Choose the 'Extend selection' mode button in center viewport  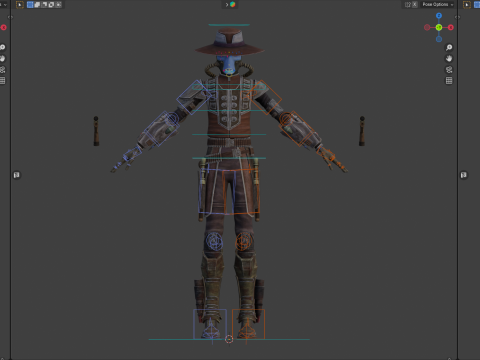[37, 5]
